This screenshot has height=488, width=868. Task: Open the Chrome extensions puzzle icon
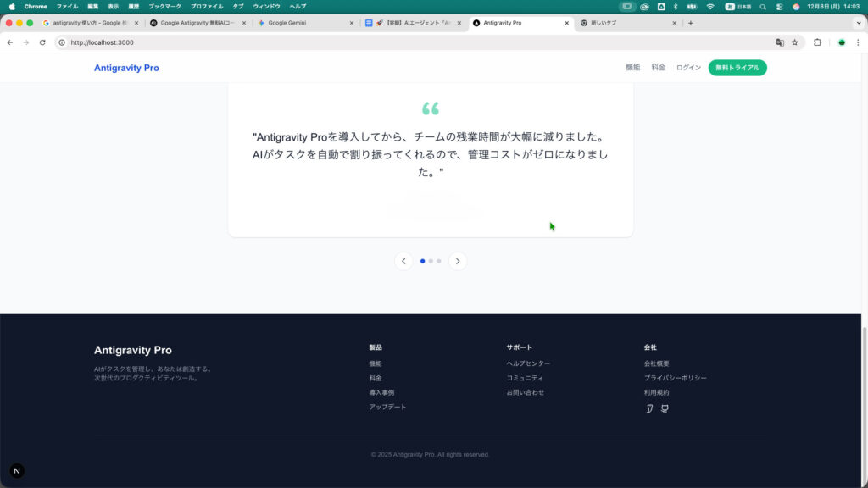click(818, 42)
